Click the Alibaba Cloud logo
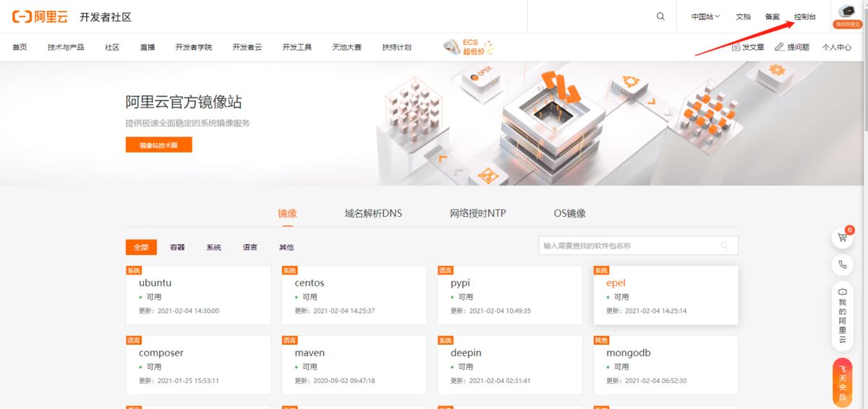 tap(40, 17)
